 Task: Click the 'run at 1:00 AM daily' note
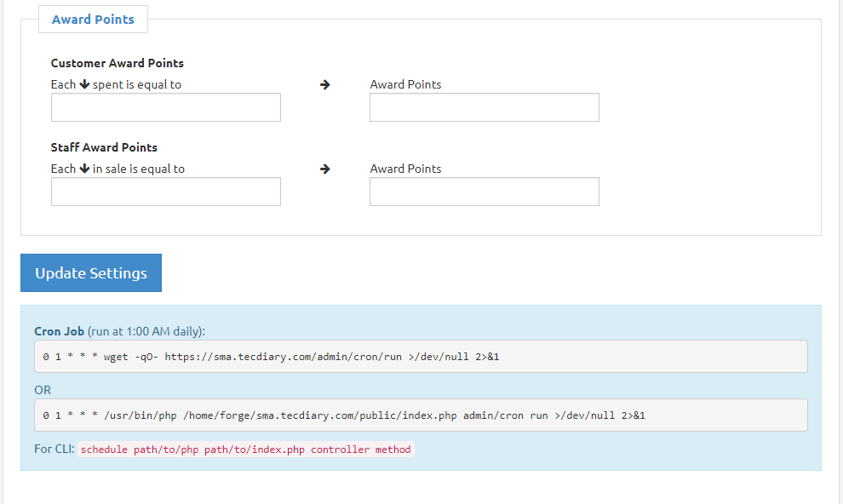tap(145, 331)
